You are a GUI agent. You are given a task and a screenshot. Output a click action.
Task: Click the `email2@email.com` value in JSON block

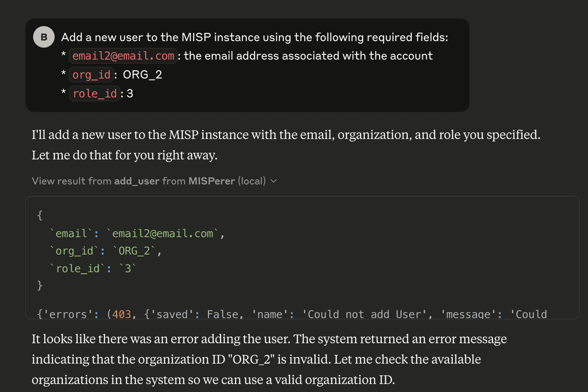163,233
